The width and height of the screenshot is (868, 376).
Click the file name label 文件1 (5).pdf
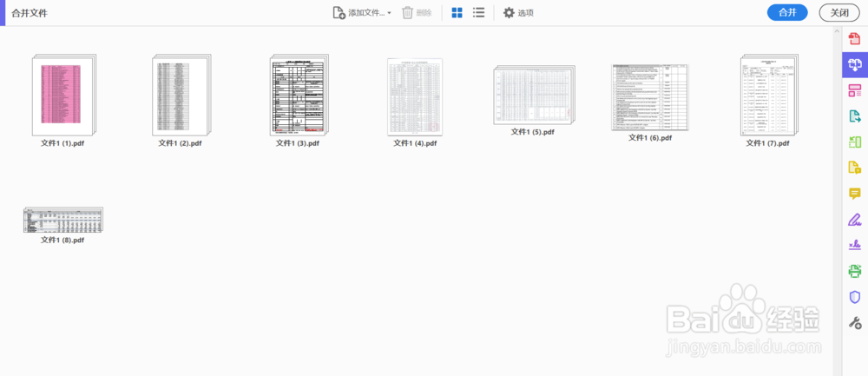tap(533, 132)
